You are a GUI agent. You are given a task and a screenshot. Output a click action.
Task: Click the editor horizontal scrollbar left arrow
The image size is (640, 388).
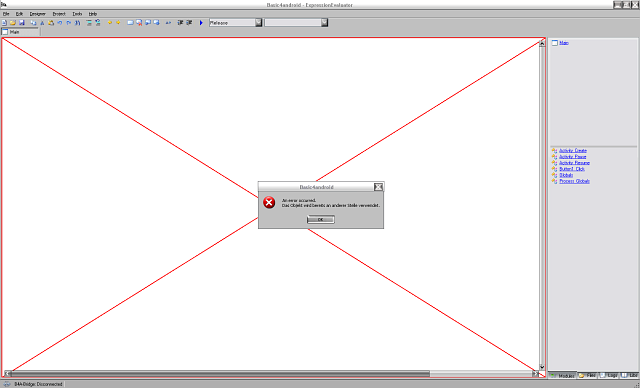tap(7, 373)
